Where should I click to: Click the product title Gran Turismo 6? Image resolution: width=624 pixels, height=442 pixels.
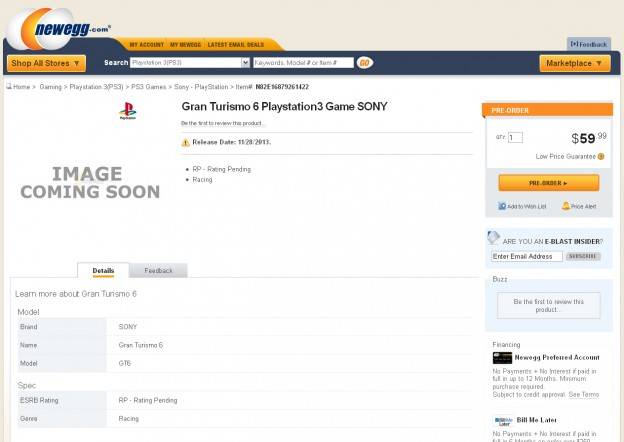point(284,107)
